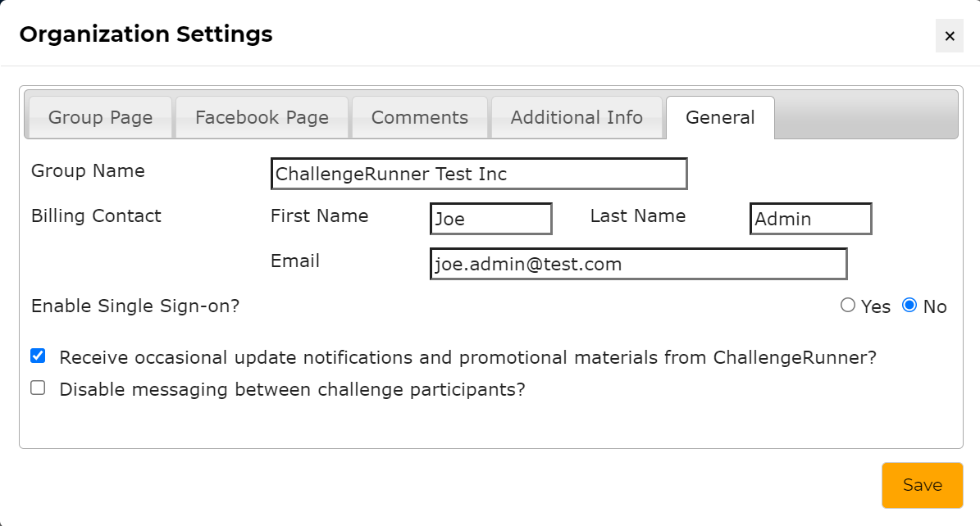Click the First Name input box

point(490,219)
